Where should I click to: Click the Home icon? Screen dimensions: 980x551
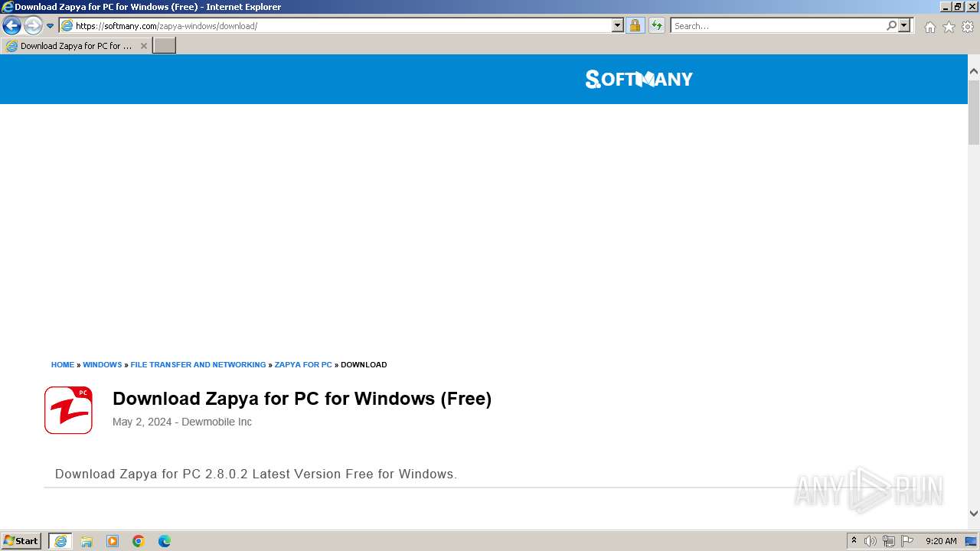pyautogui.click(x=929, y=27)
